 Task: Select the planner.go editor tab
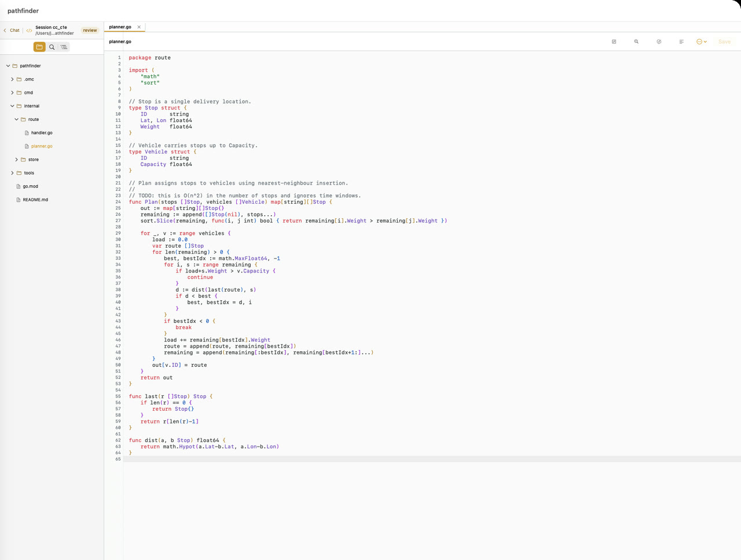(120, 27)
